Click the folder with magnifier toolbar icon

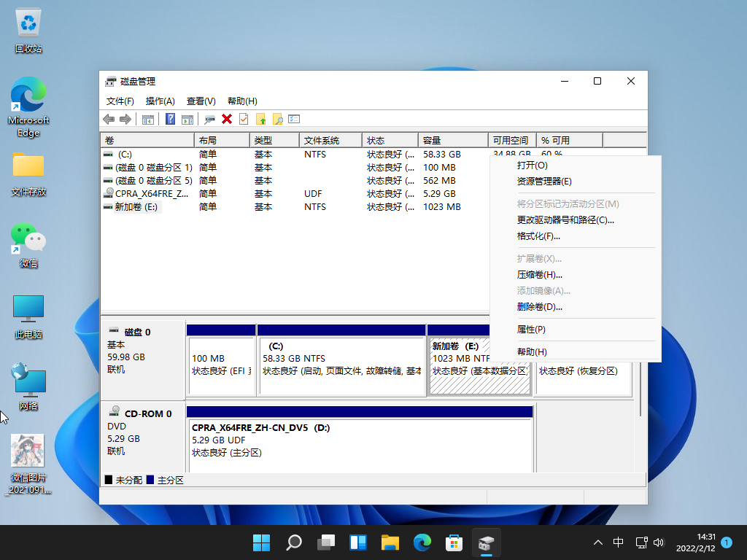pos(277,119)
